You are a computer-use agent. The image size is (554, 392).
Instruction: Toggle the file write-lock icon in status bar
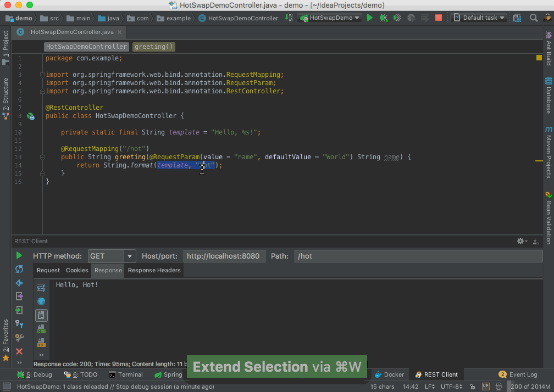472,386
